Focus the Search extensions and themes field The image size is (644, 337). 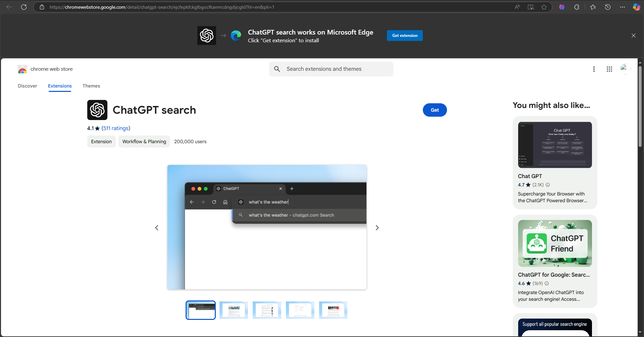coord(331,69)
